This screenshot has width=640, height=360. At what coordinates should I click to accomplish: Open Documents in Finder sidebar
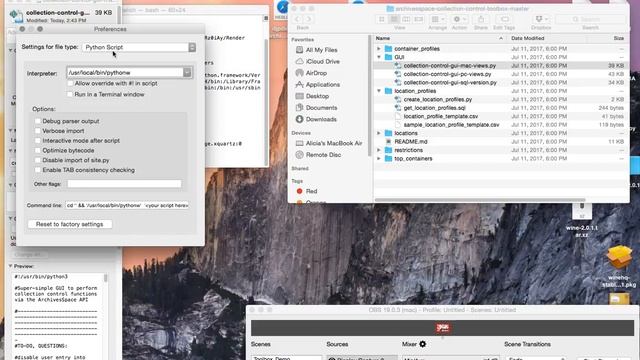tap(321, 107)
